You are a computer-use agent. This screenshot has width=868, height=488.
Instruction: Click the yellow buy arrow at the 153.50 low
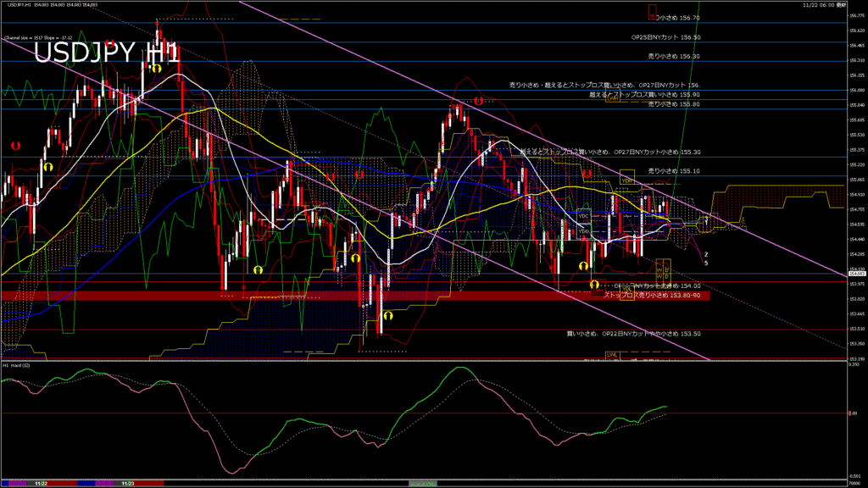(x=388, y=316)
